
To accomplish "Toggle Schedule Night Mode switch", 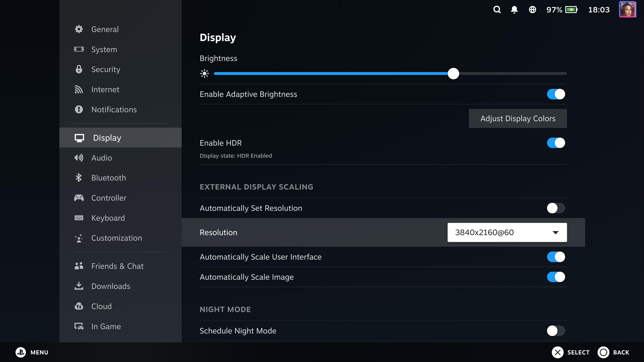I will [555, 331].
